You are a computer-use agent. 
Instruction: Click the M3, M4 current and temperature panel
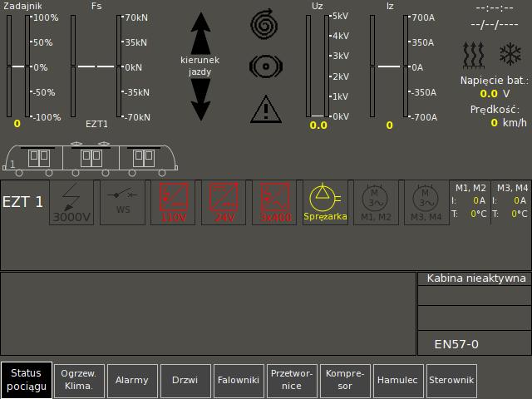click(x=512, y=203)
